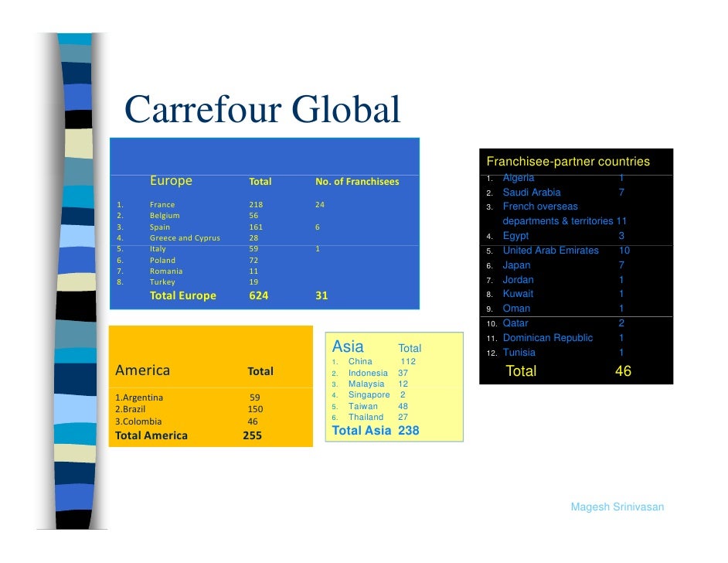Select the 'Egypt' row label

[x=515, y=236]
